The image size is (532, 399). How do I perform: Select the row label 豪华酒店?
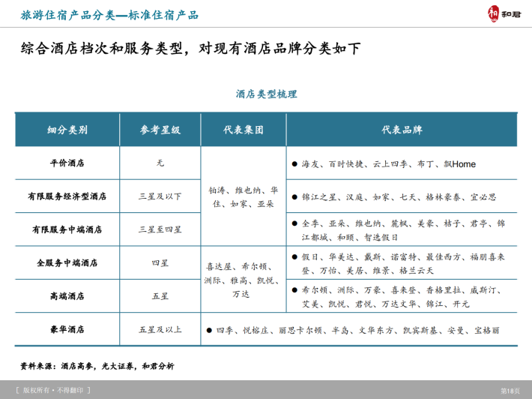pyautogui.click(x=67, y=329)
